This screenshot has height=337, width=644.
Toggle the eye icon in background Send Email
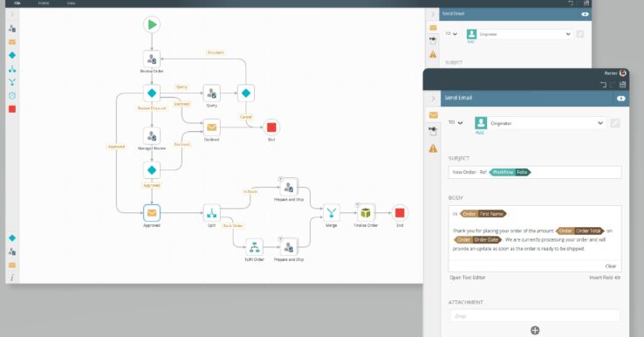pyautogui.click(x=585, y=14)
